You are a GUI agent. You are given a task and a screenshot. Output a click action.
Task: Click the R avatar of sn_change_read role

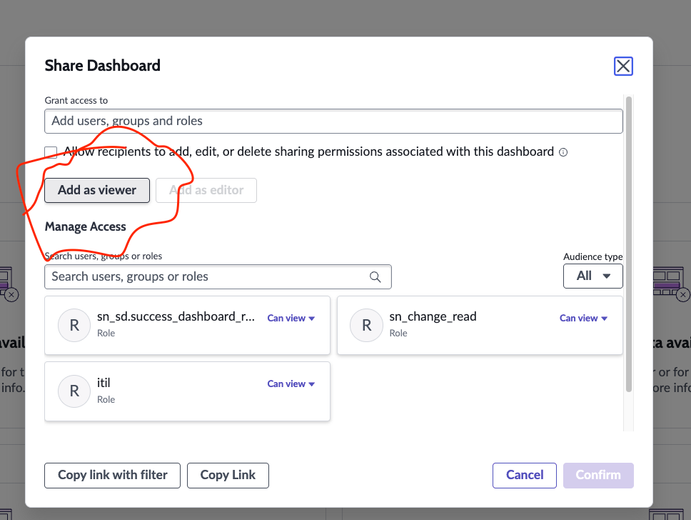click(366, 325)
